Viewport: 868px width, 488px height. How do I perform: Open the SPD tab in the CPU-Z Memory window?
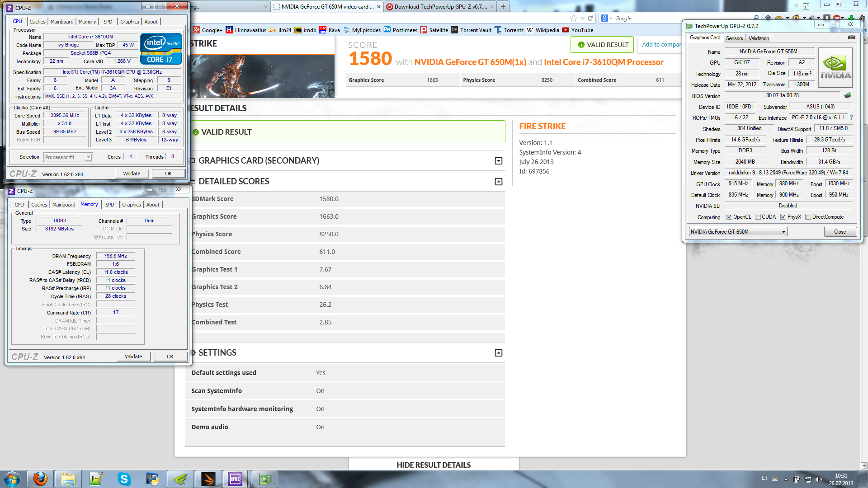click(110, 205)
